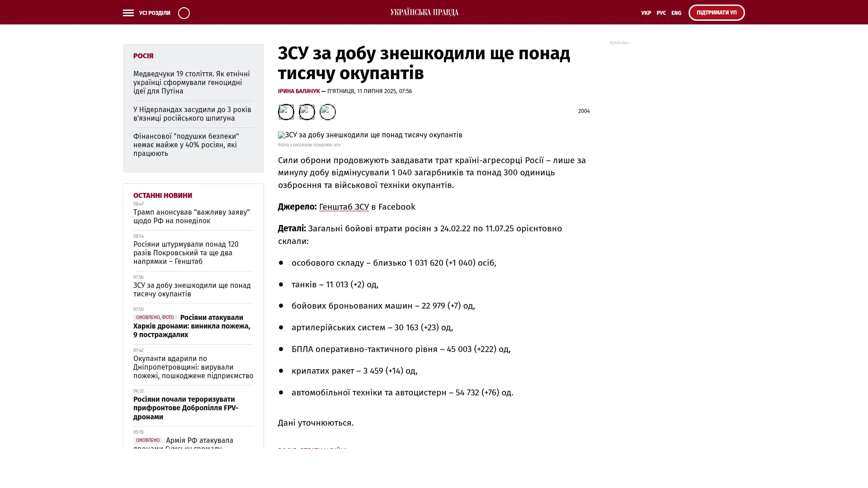This screenshot has width=868, height=488.
Task: Switch language to ENG
Action: click(x=676, y=13)
